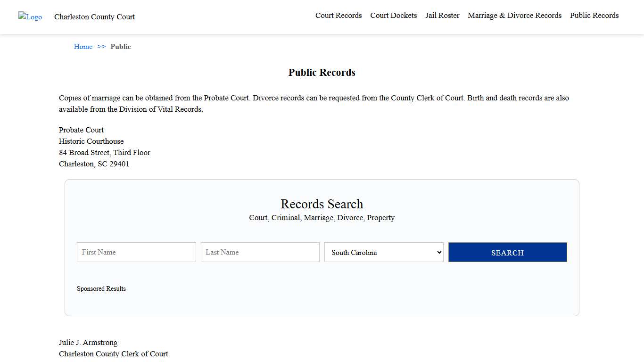Open the state dropdown arrow

438,252
